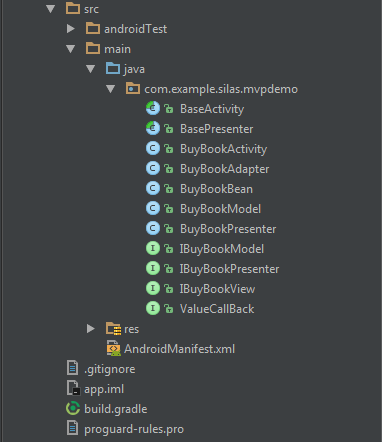Collapse the com.example.silas.mvpdemo package arrow
Screen dimensions: 382x442
(x=111, y=89)
